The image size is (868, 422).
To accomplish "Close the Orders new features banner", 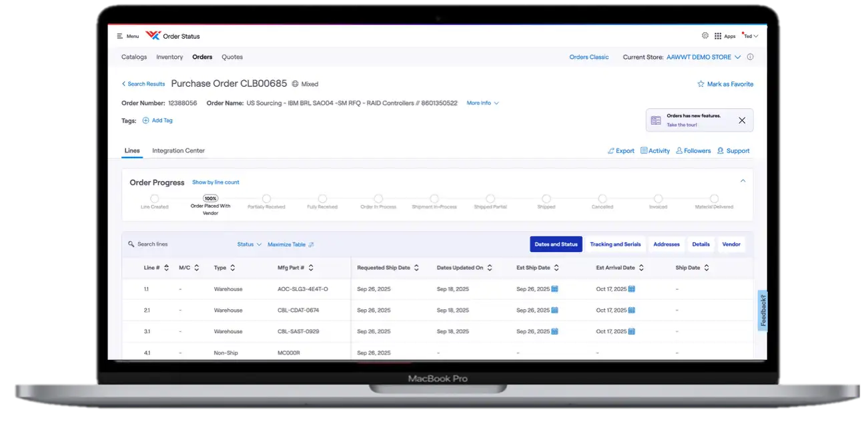I will [x=742, y=121].
